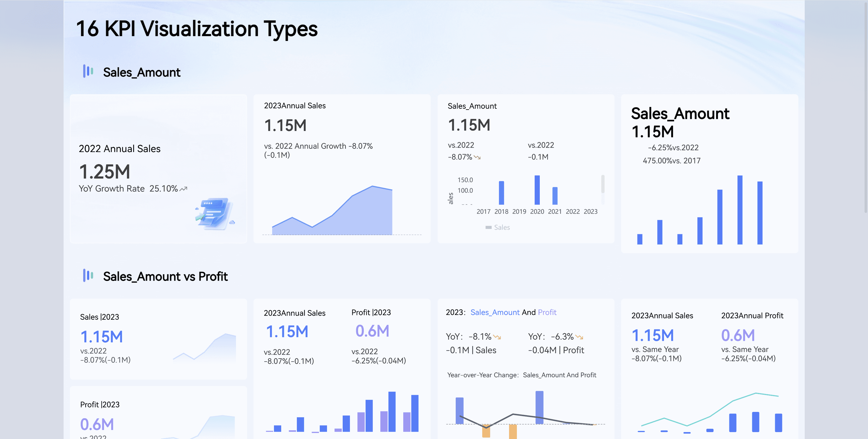868x439 pixels.
Task: Click the 2021 bar in Sales_Amount chart
Action: (x=555, y=196)
